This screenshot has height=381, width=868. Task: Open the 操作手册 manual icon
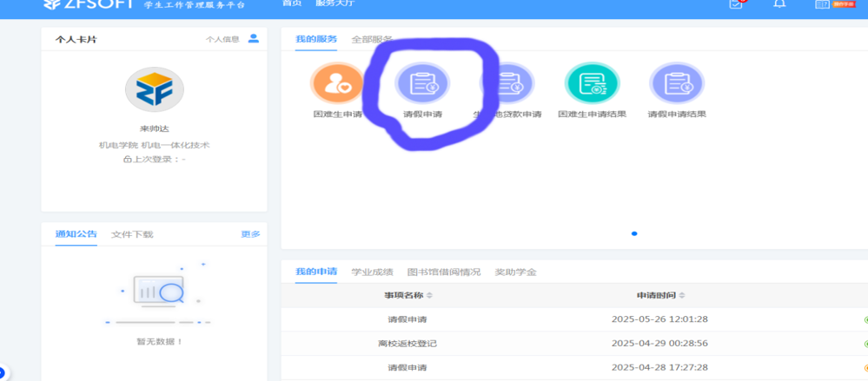click(823, 4)
